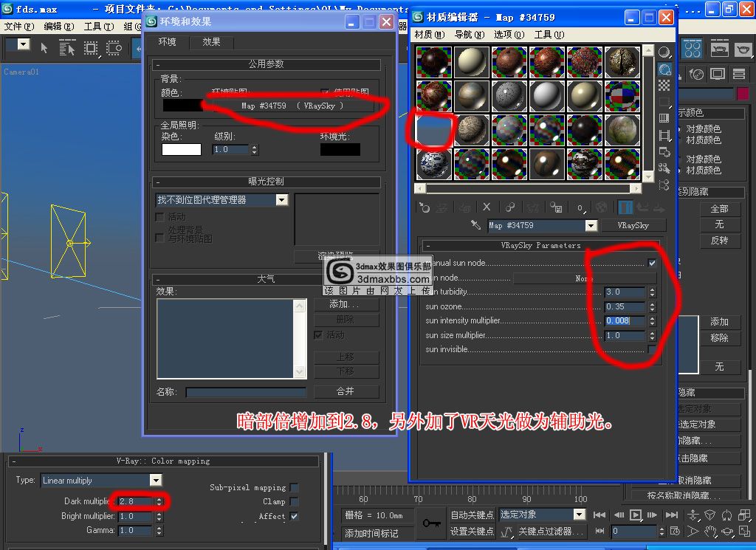Image resolution: width=756 pixels, height=550 pixels.
Task: Switch to the 效果 tab
Action: (x=211, y=42)
